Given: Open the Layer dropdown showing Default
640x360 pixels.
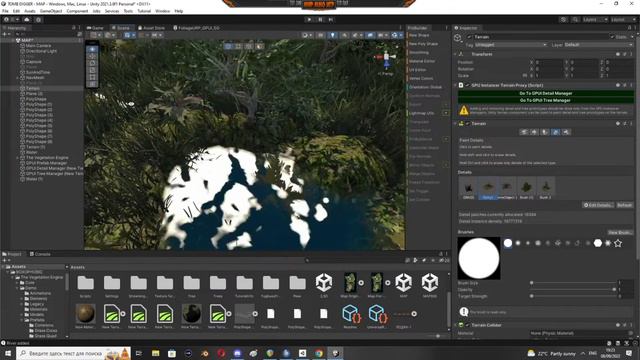Looking at the screenshot, I should (598, 45).
